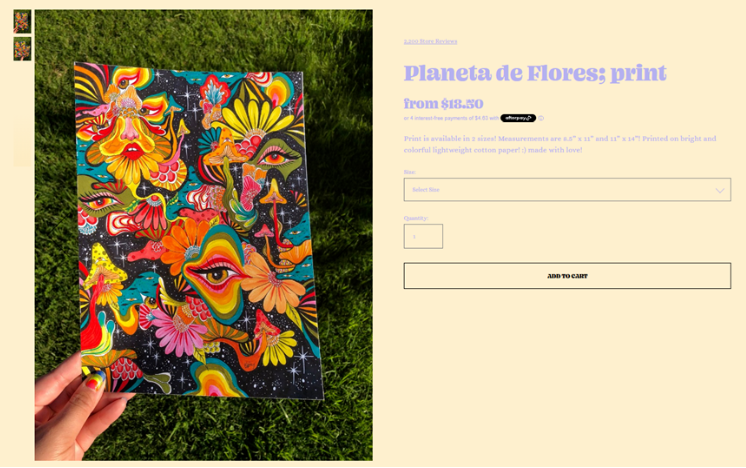Click the faint empty thumbnail slot below thumbnails

22,144
